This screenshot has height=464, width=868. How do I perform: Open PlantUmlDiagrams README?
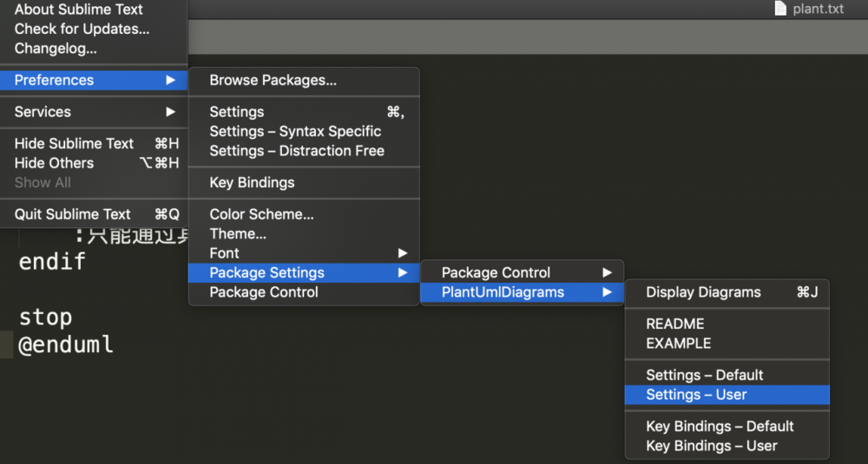point(674,323)
